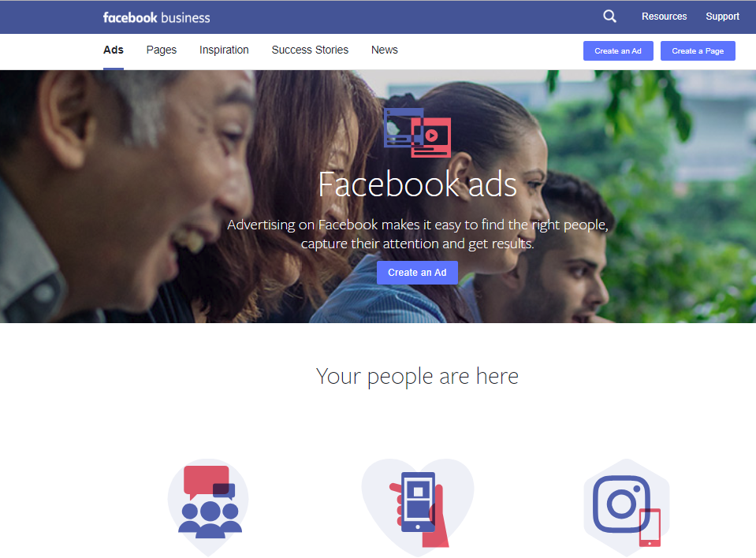Click the Your people are here heading

[417, 377]
